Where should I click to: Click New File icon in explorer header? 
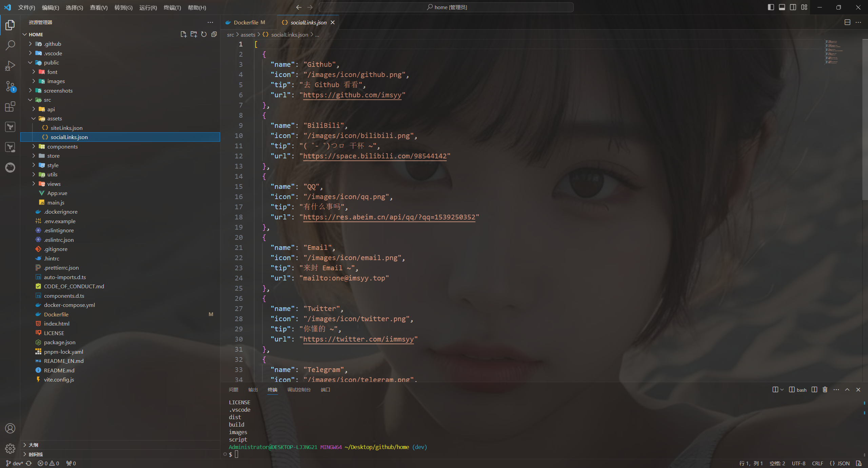[183, 34]
